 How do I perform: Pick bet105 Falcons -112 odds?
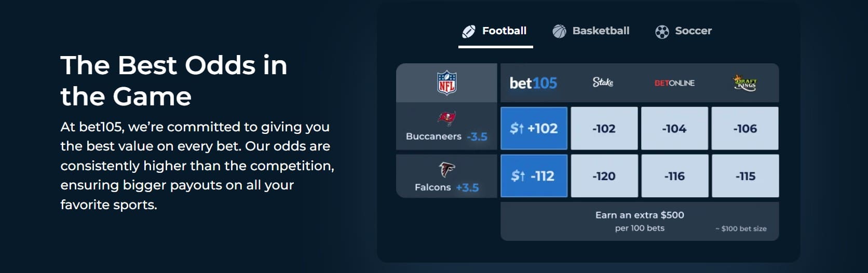pos(534,176)
